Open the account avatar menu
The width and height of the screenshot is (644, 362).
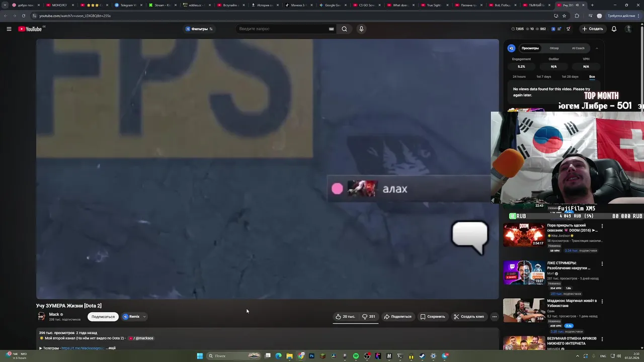coord(628,29)
